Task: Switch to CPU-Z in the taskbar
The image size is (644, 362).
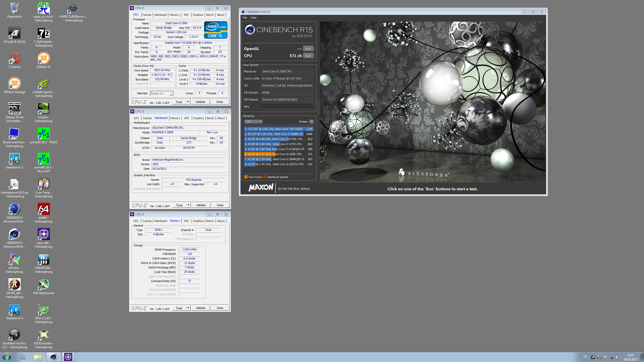Action: point(68,357)
